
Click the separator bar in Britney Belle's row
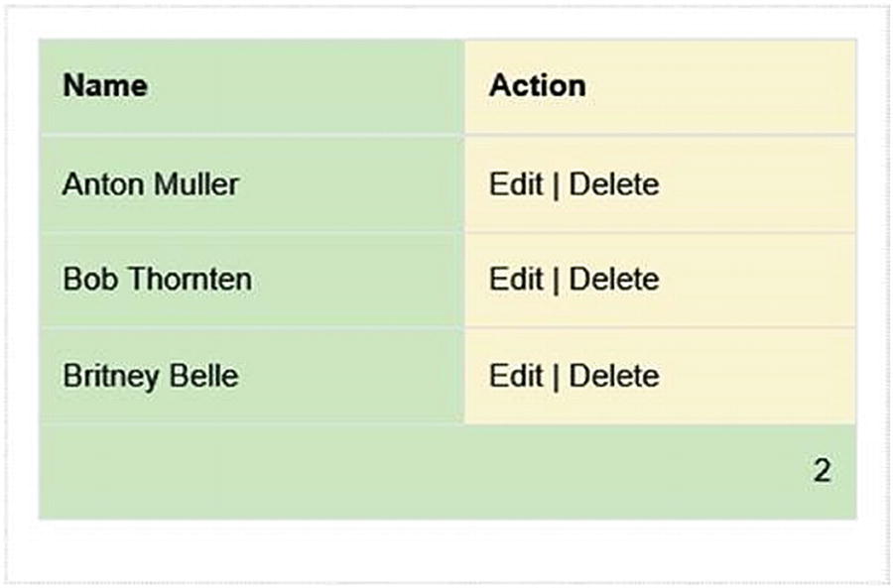(x=556, y=376)
